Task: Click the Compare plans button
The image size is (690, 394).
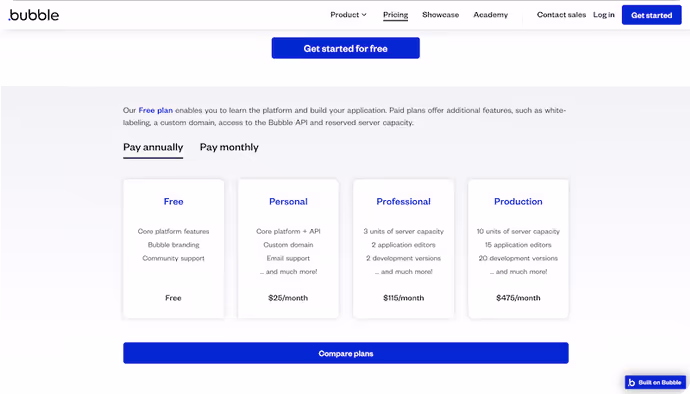Action: [x=345, y=353]
